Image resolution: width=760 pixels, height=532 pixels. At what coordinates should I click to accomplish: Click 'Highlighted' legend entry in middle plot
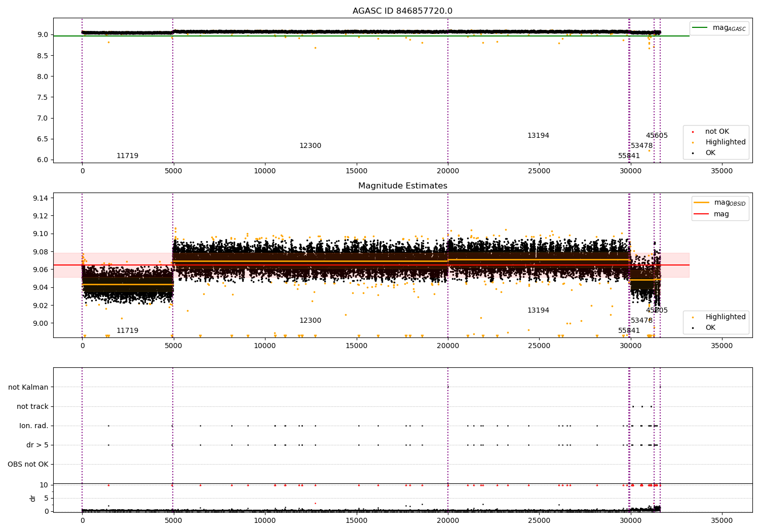coord(719,317)
